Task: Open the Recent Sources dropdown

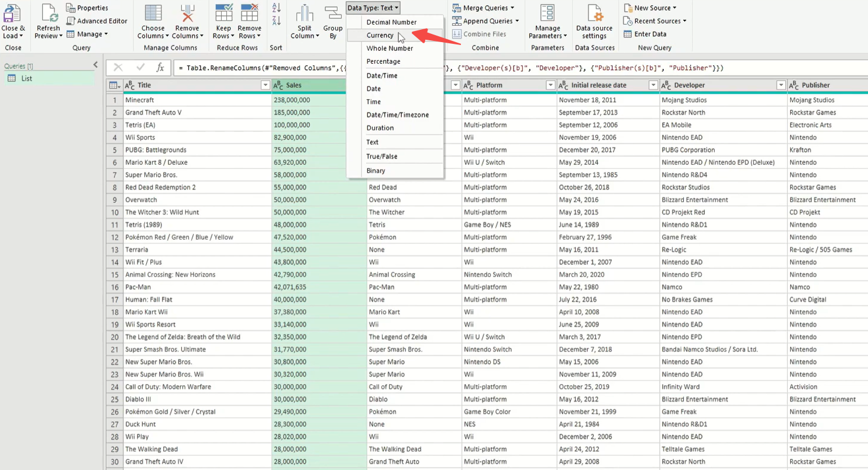Action: click(x=655, y=21)
